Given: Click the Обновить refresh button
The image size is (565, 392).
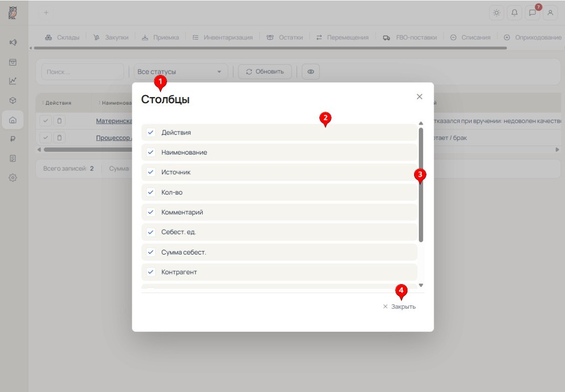Looking at the screenshot, I should click(265, 72).
